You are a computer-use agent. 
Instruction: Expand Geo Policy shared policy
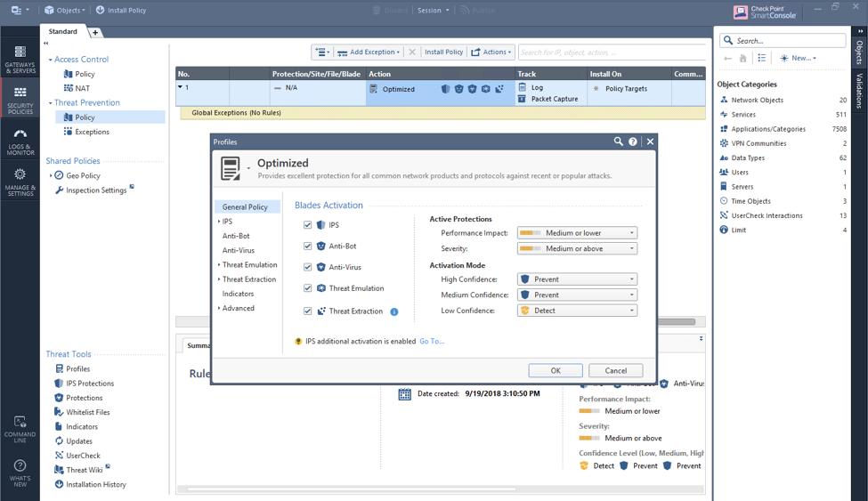(x=51, y=175)
